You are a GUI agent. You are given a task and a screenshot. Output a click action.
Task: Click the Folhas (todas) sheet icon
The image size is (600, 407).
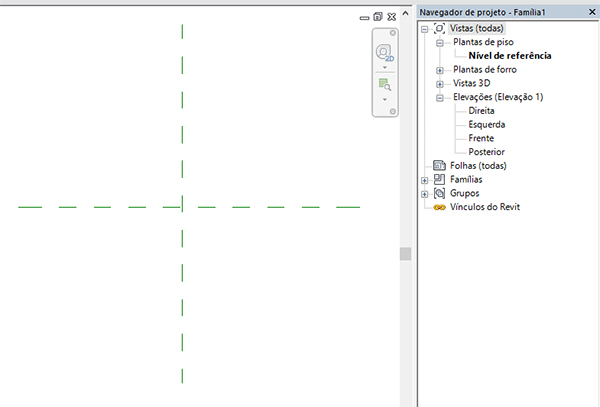point(439,165)
